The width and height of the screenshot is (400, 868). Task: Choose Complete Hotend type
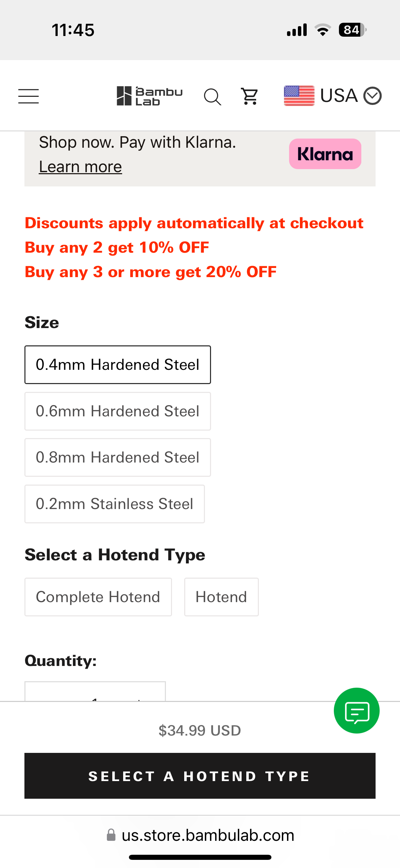pos(98,597)
